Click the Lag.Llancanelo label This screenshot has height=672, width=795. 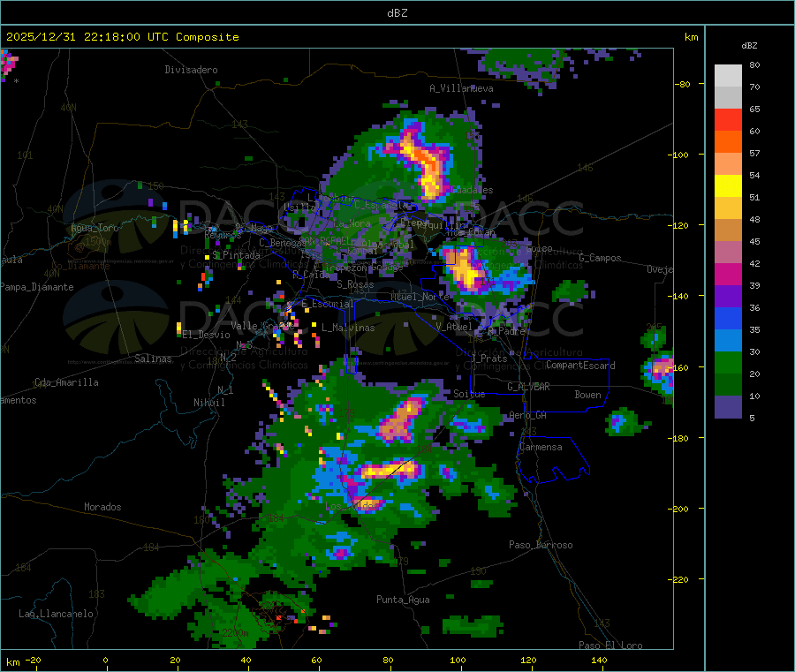tap(57, 614)
